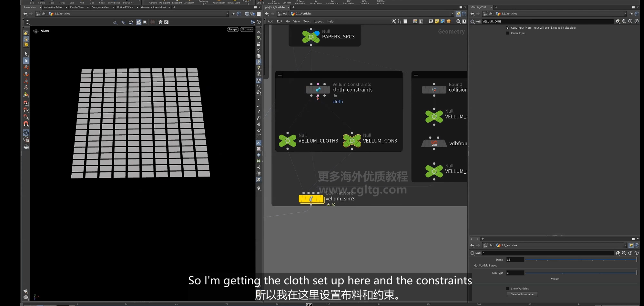
Task: Click 2.1_Vorticles in VELLUM_CON3 pane path
Action: pos(509,14)
